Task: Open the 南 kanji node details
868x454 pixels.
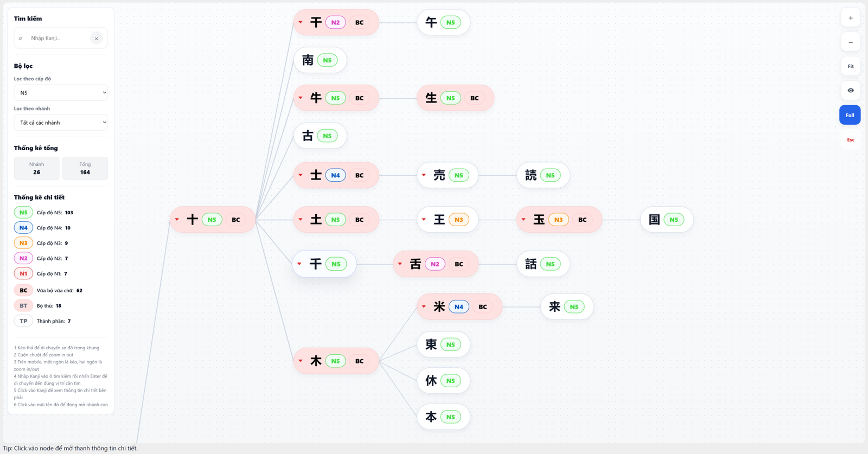Action: tap(308, 60)
